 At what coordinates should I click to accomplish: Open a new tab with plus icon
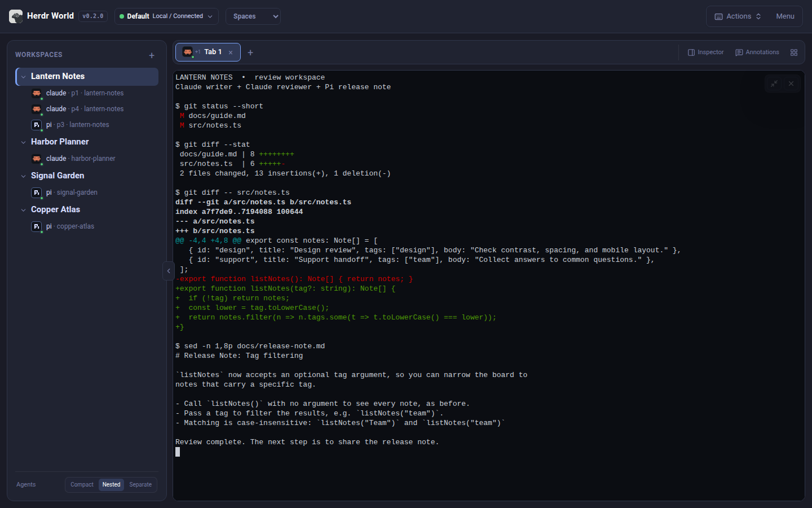(250, 52)
